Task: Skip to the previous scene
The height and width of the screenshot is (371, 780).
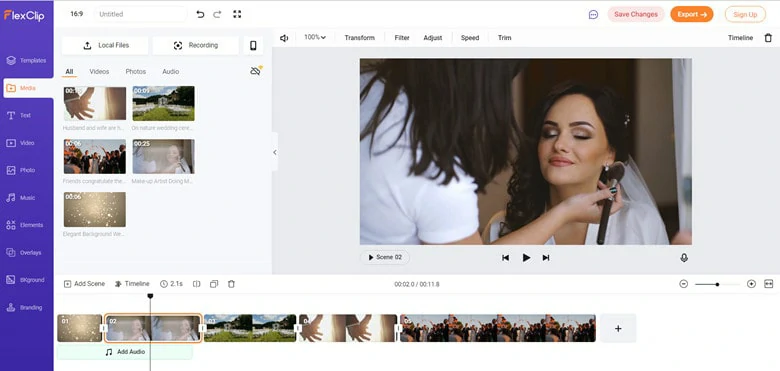Action: (505, 258)
